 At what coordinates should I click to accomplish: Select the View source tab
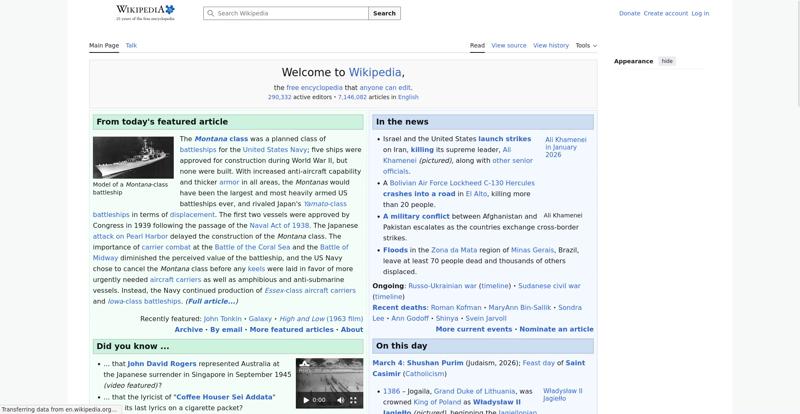[x=509, y=45]
